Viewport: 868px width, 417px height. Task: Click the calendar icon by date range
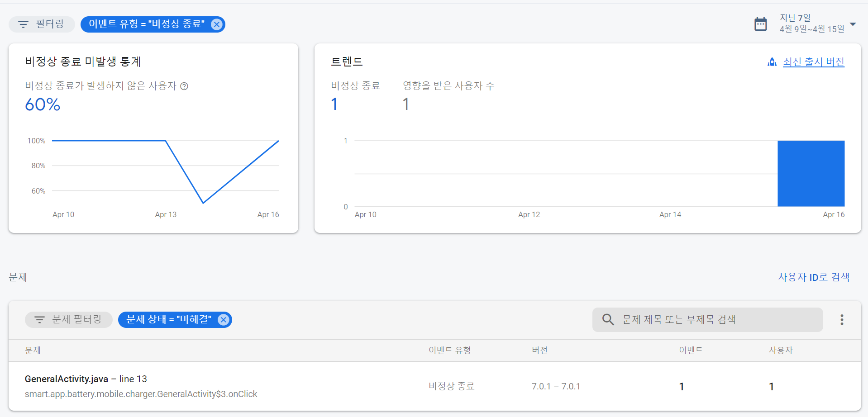(761, 24)
